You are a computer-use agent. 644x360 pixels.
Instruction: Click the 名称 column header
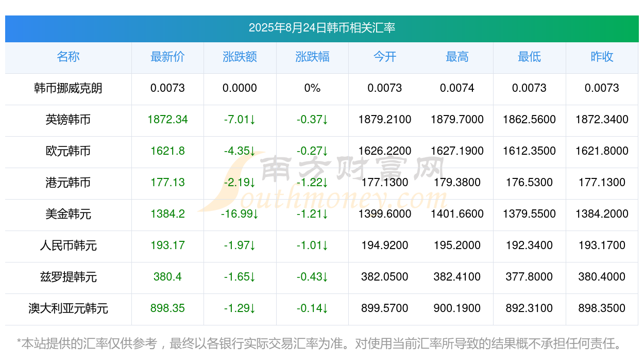click(x=68, y=57)
